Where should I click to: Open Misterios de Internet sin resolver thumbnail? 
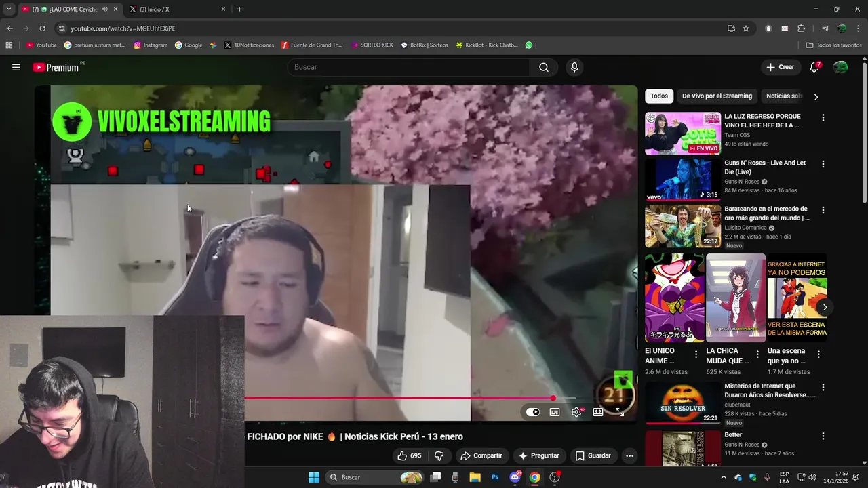(683, 403)
